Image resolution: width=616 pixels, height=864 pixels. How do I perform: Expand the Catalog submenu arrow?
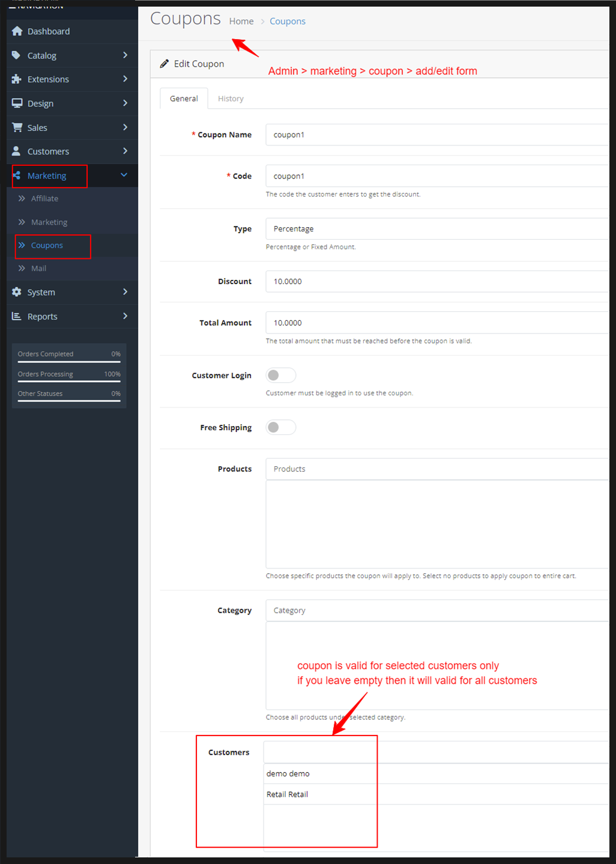click(x=125, y=55)
